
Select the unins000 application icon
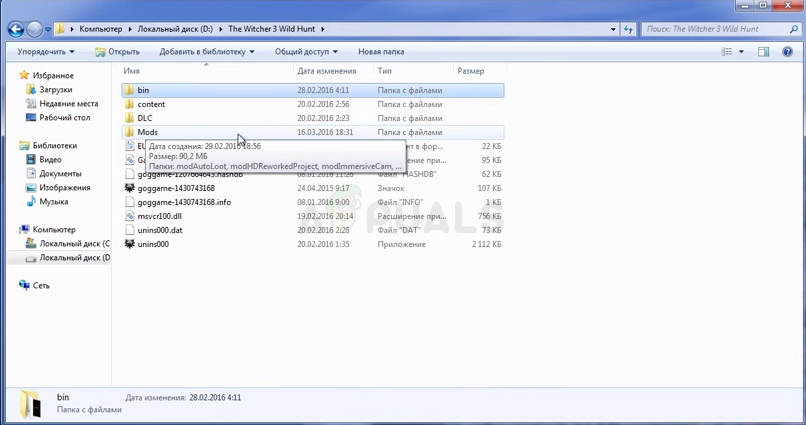pos(130,244)
